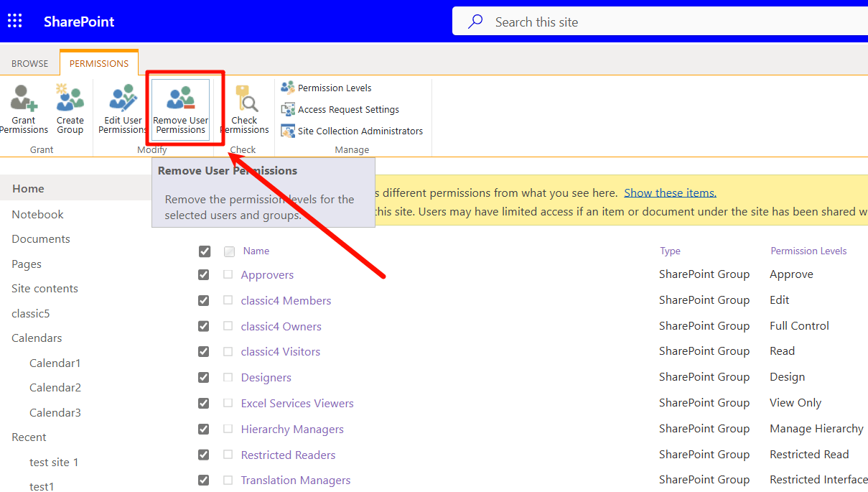Viewport: 868px width, 492px height.
Task: Click the 'Restricted Read' permission level text
Action: tap(809, 454)
